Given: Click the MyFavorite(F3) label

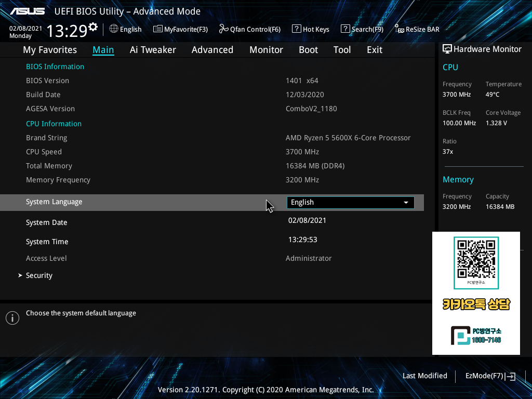Looking at the screenshot, I should 186,30.
